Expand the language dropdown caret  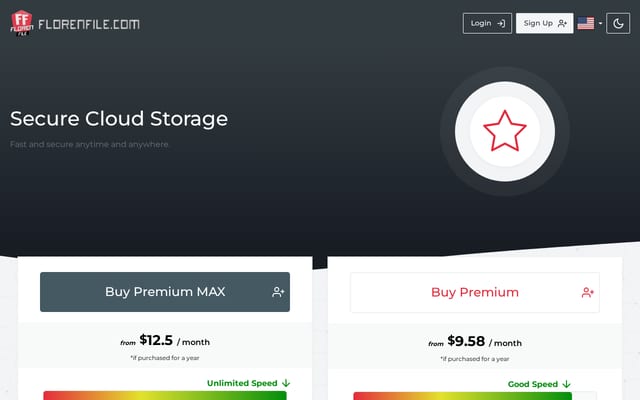(600, 23)
